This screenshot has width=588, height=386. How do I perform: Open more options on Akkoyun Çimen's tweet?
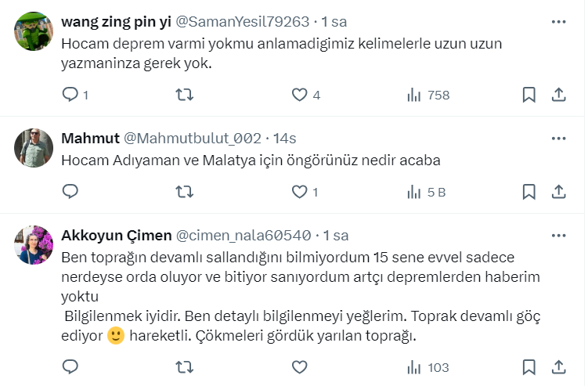[x=558, y=235]
